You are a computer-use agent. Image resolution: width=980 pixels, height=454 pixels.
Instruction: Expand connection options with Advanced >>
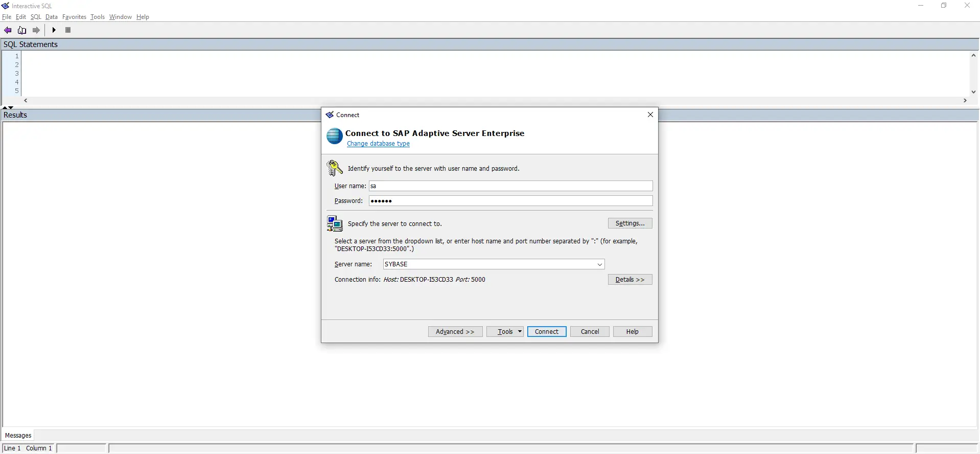(455, 332)
